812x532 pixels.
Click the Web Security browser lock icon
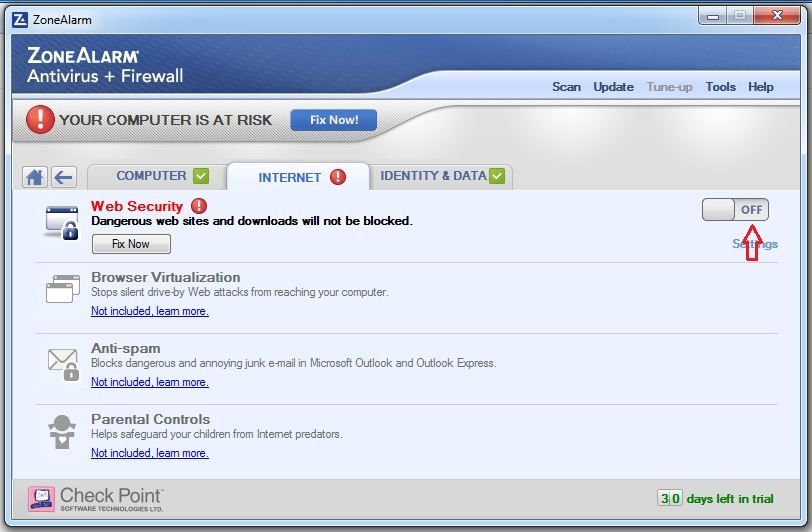point(62,223)
